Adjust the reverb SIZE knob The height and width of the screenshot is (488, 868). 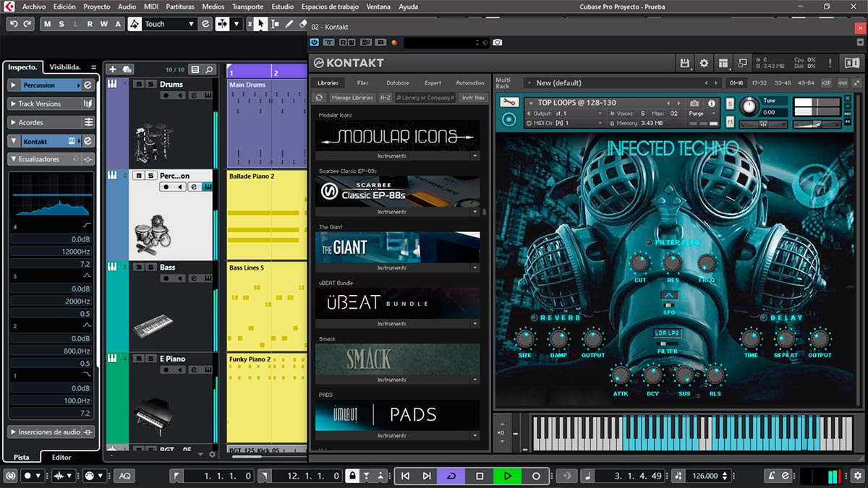click(525, 338)
